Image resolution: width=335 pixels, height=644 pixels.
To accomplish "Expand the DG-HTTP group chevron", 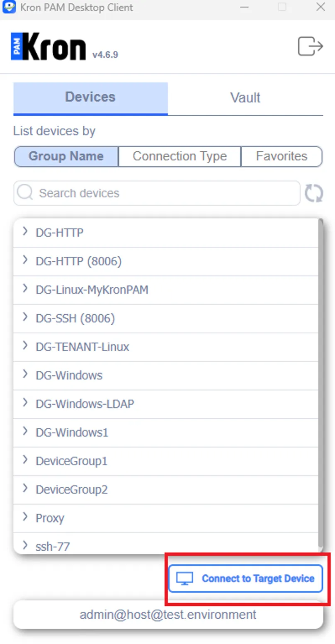I will click(25, 231).
